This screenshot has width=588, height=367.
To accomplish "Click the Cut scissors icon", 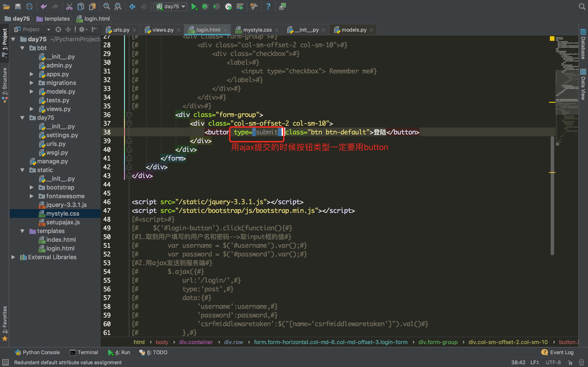I will [69, 6].
